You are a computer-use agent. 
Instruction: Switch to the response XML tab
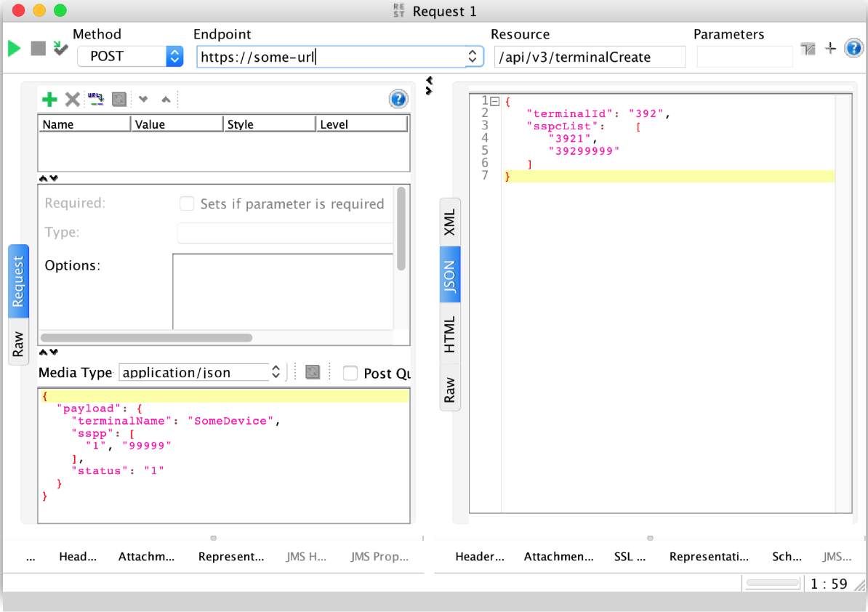[x=450, y=222]
